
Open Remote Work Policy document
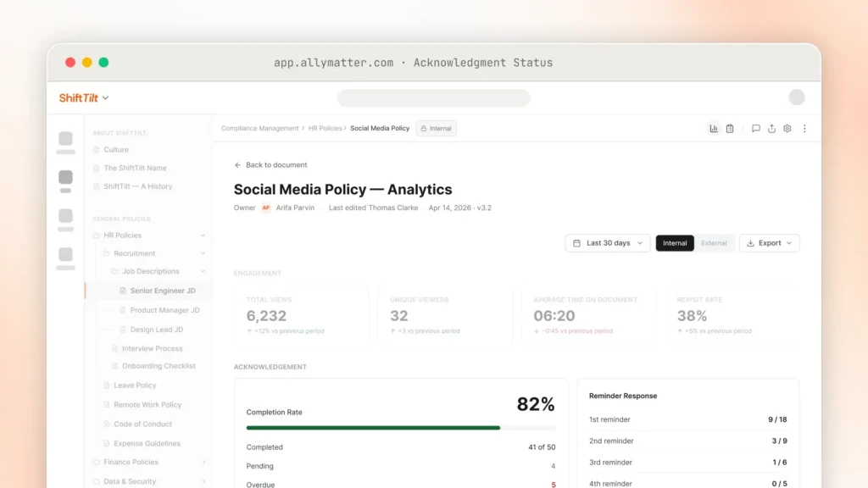point(147,404)
